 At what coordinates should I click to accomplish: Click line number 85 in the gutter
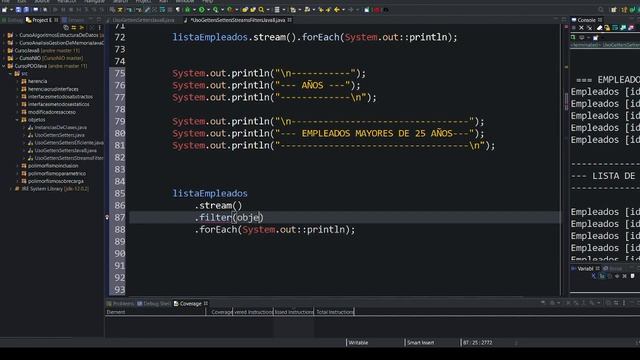pyautogui.click(x=120, y=193)
